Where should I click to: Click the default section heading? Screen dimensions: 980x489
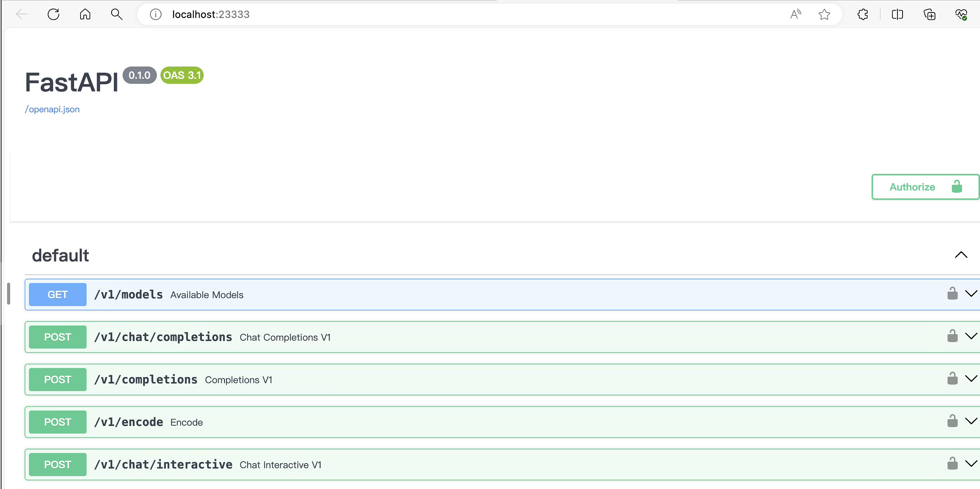tap(60, 255)
